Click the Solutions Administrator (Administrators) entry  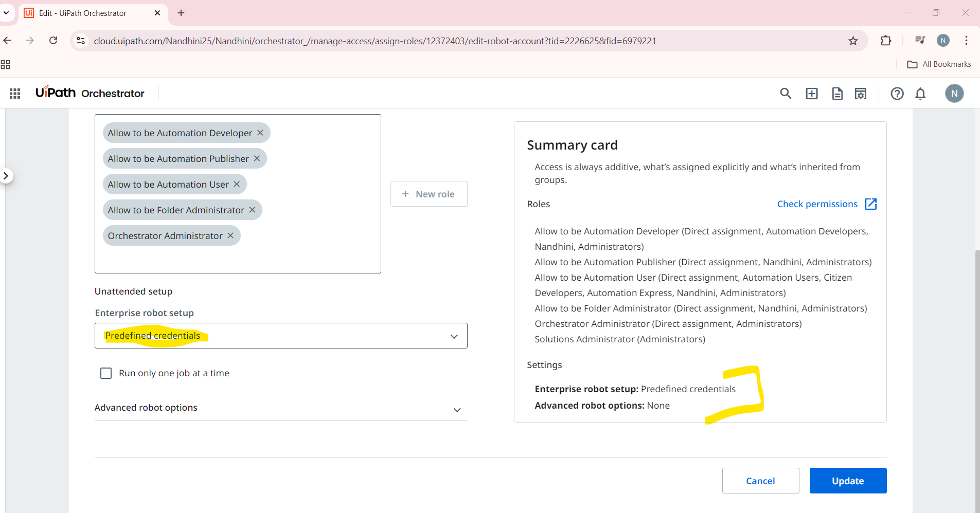click(x=620, y=339)
